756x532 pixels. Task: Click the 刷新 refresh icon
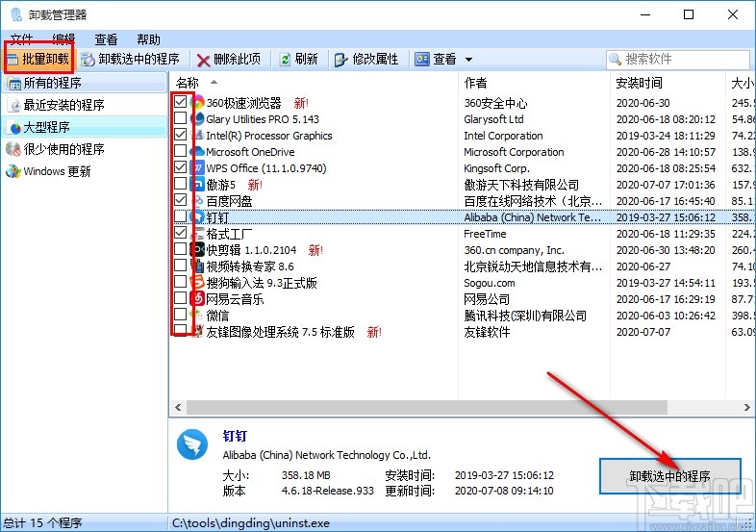(286, 60)
